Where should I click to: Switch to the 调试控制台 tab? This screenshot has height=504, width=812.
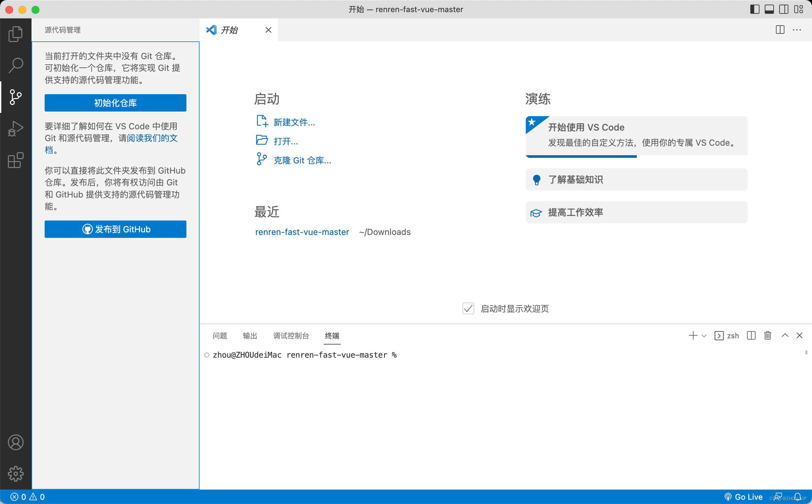[x=291, y=336]
